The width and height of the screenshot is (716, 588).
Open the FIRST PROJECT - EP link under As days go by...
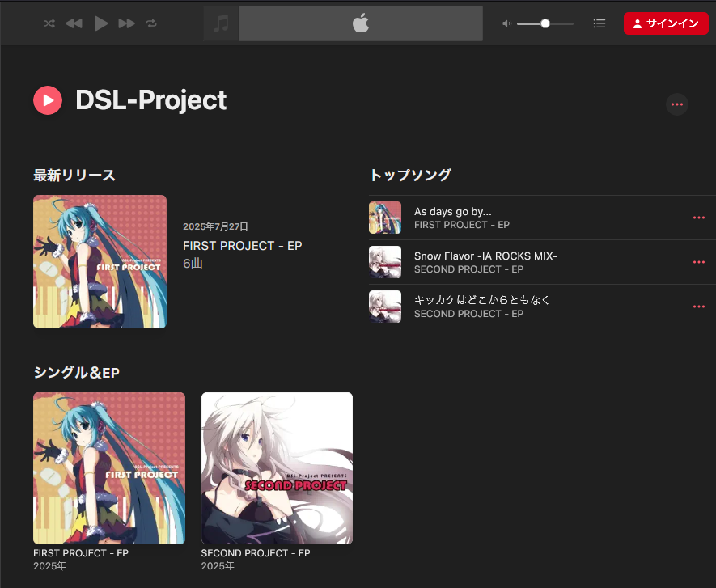point(462,225)
